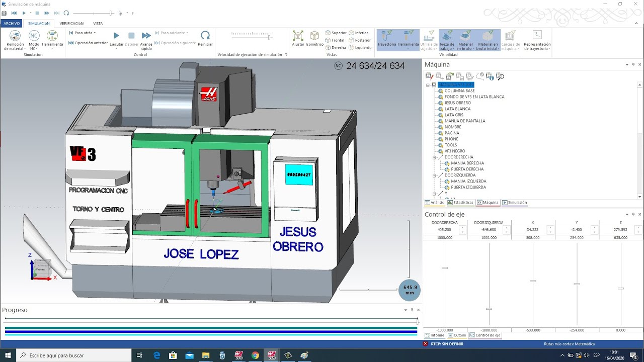Collapse the DOORDERECHA tree node
The height and width of the screenshot is (362, 644).
coord(434,157)
